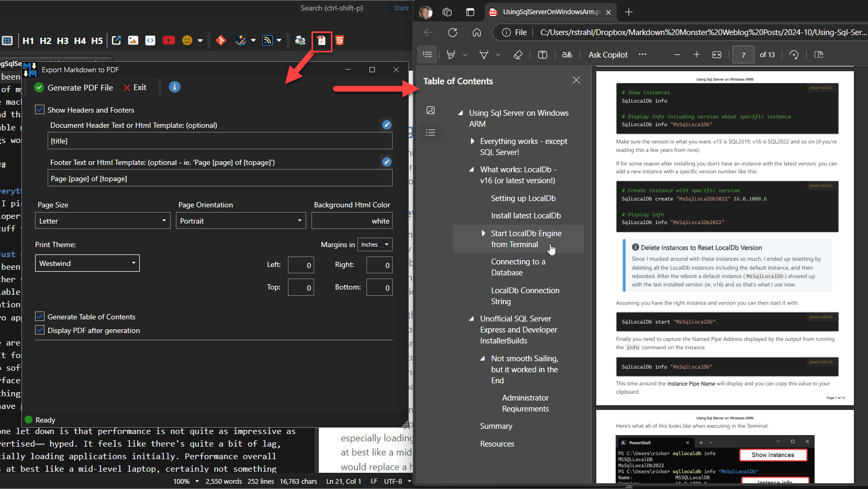Go to the browser home page
Viewport: 868px width, 489px height.
pyautogui.click(x=477, y=32)
